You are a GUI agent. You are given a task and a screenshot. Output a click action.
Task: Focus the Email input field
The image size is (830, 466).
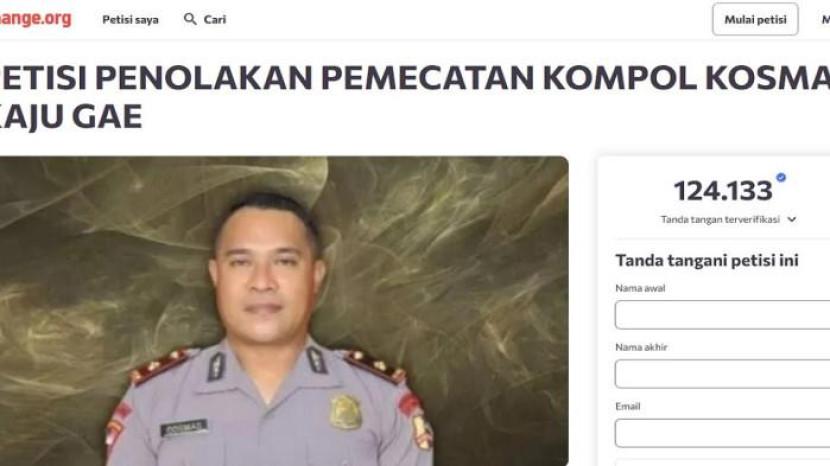[723, 433]
